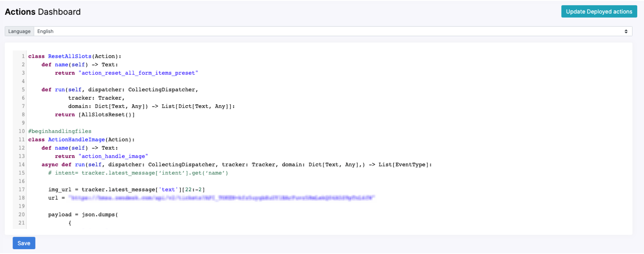Click the return [AllSlotsReset()] line

95,115
